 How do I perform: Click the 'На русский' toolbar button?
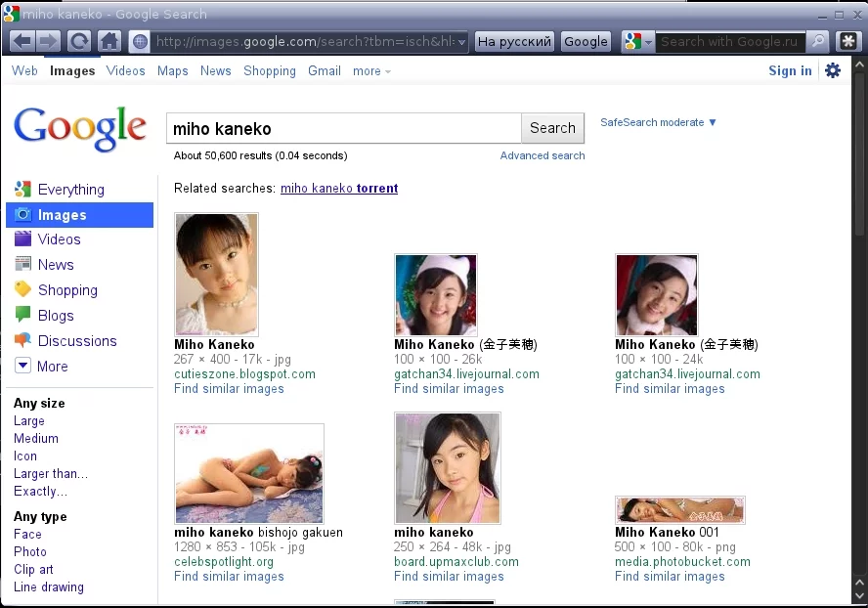(514, 41)
